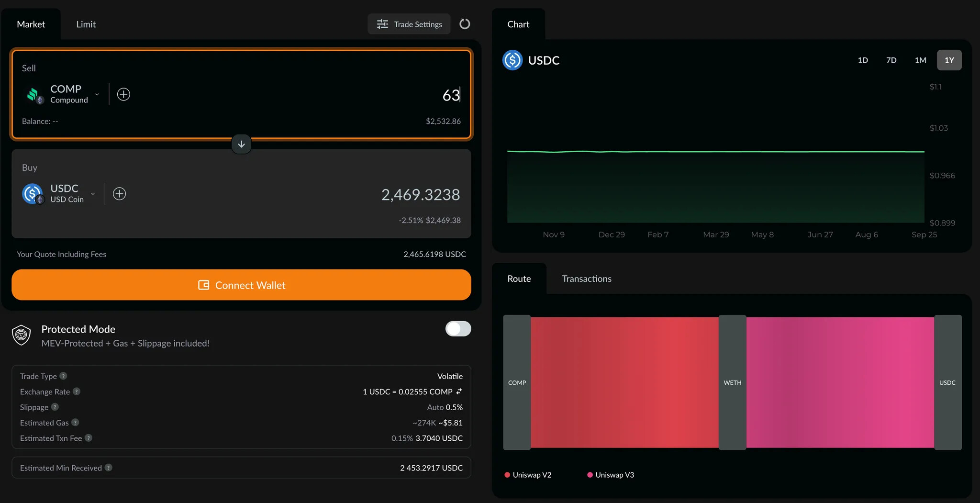Click the COMP token logo
The width and height of the screenshot is (980, 503).
click(34, 95)
